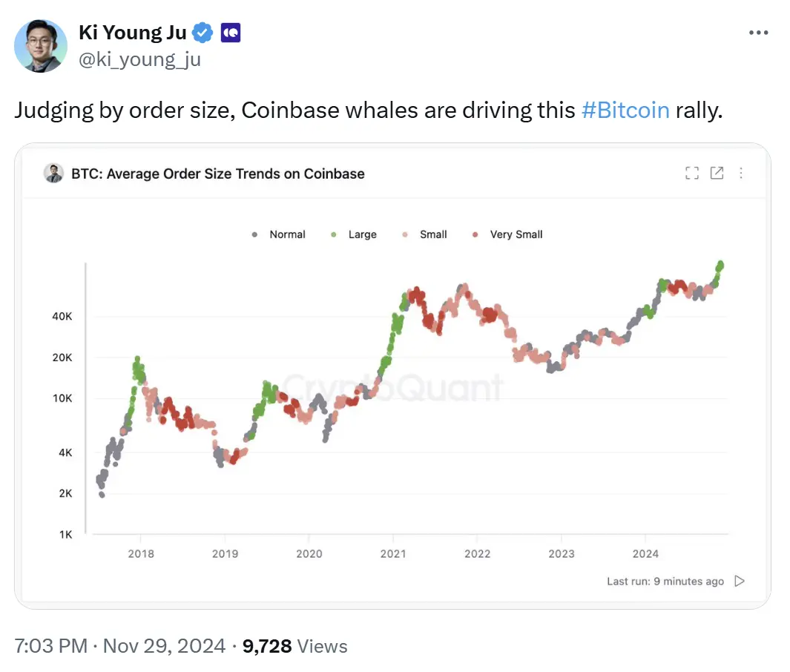Open the tweet's more options menu
The height and width of the screenshot is (672, 790).
pos(759,32)
